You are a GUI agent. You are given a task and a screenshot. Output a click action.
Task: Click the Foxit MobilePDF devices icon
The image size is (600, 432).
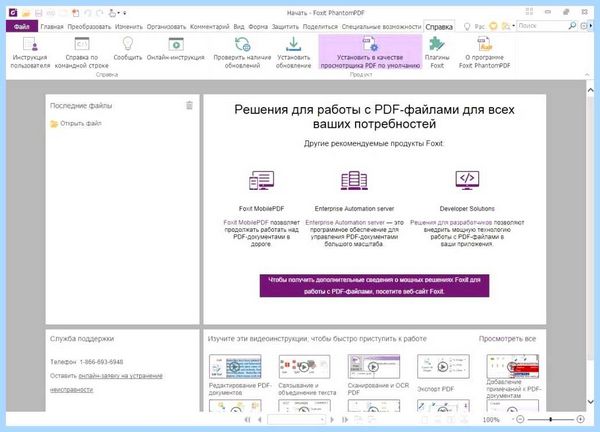(261, 180)
